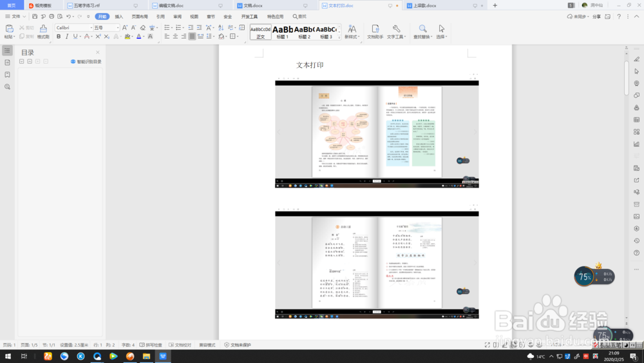Screen dimensions: 644x363
Task: Switch to the 视图 View tab
Action: [x=194, y=17]
